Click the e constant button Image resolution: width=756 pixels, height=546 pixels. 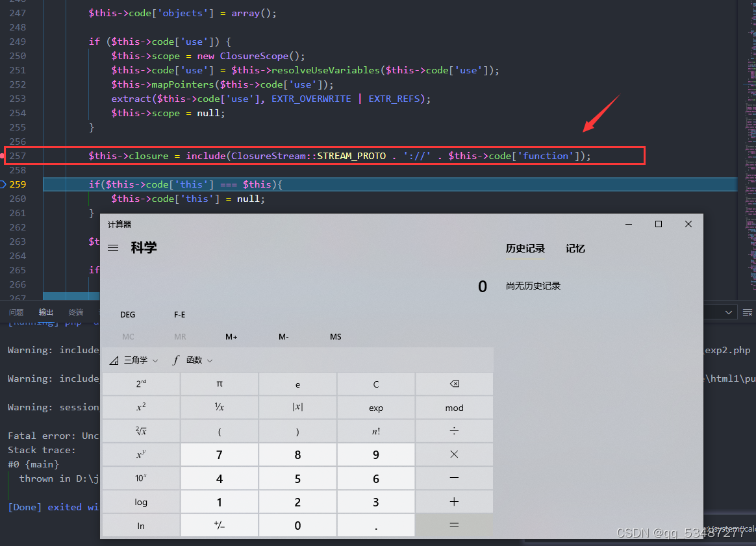coord(297,384)
